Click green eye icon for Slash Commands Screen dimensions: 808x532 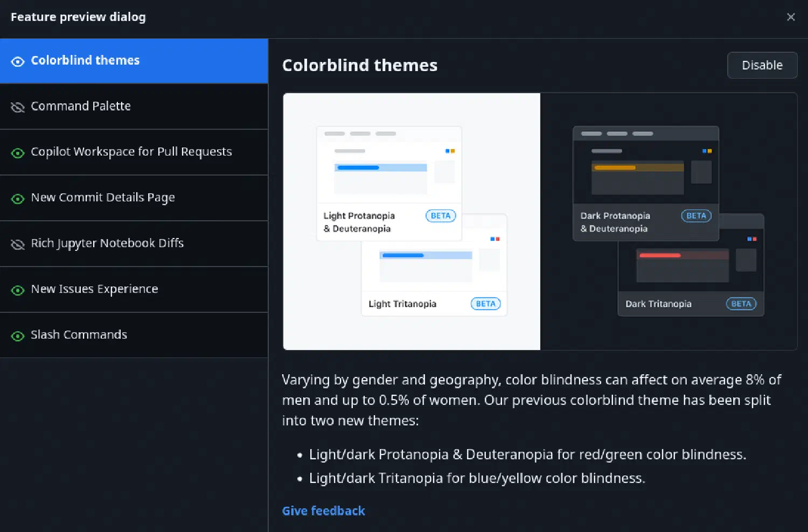tap(18, 336)
